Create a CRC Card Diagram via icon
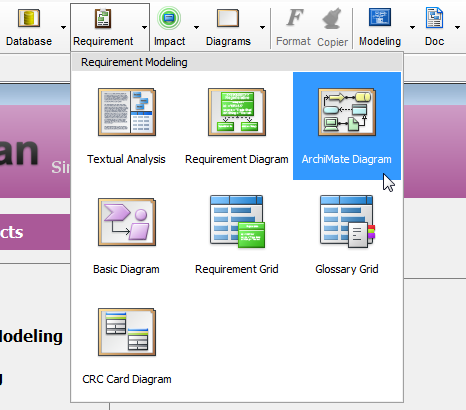Screen dimensions: 466x410 (127, 332)
